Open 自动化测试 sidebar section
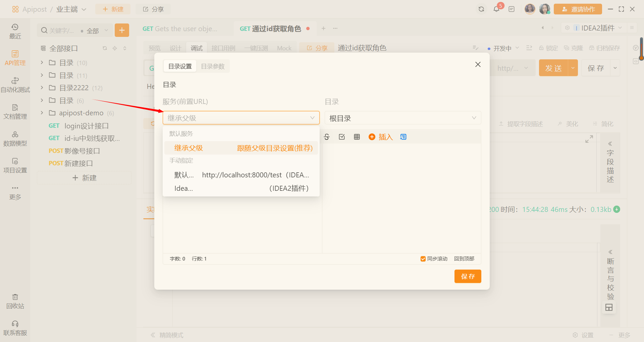Image resolution: width=644 pixels, height=342 pixels. 15,85
